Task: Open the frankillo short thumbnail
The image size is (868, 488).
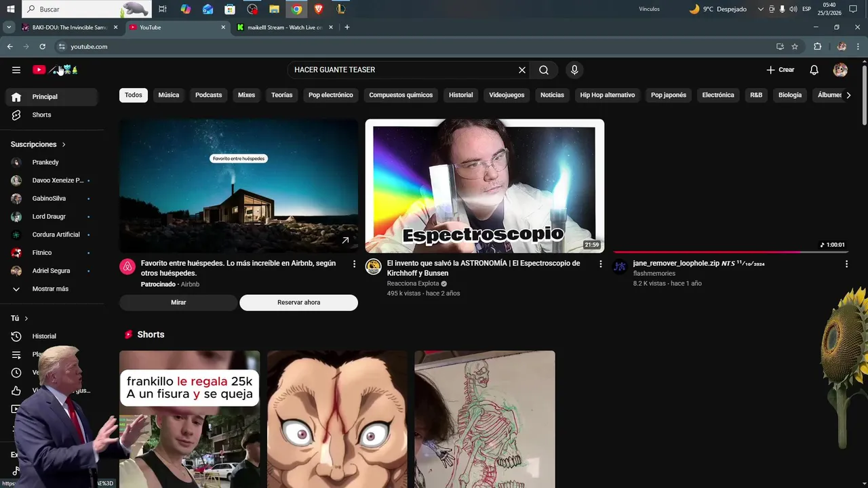Action: pyautogui.click(x=190, y=419)
